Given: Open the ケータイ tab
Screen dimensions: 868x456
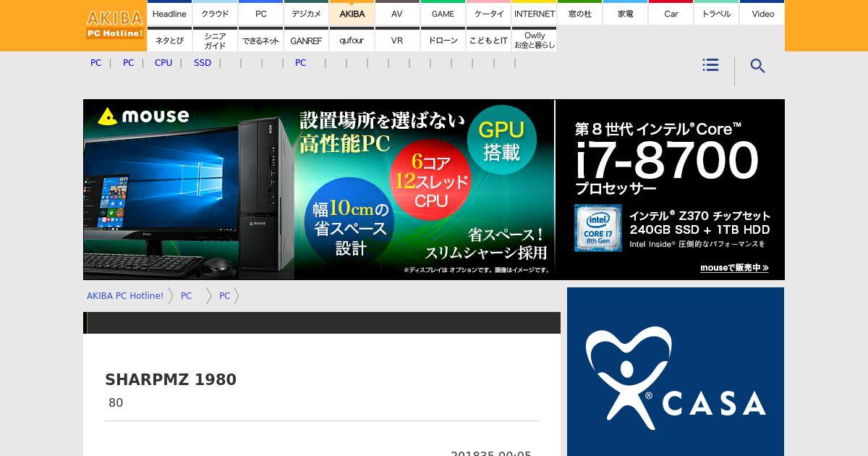Looking at the screenshot, I should click(489, 14).
